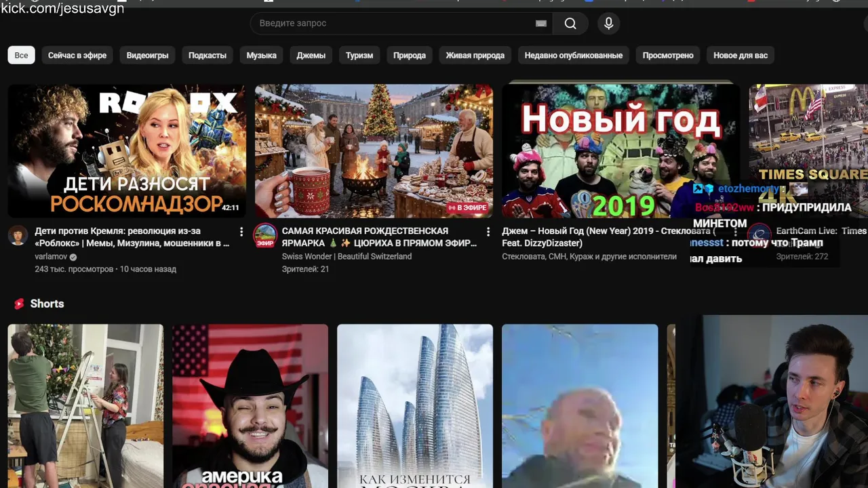This screenshot has height=488, width=868.
Task: Open title 'Самая красивая рождественская ярмарка'
Action: point(380,237)
